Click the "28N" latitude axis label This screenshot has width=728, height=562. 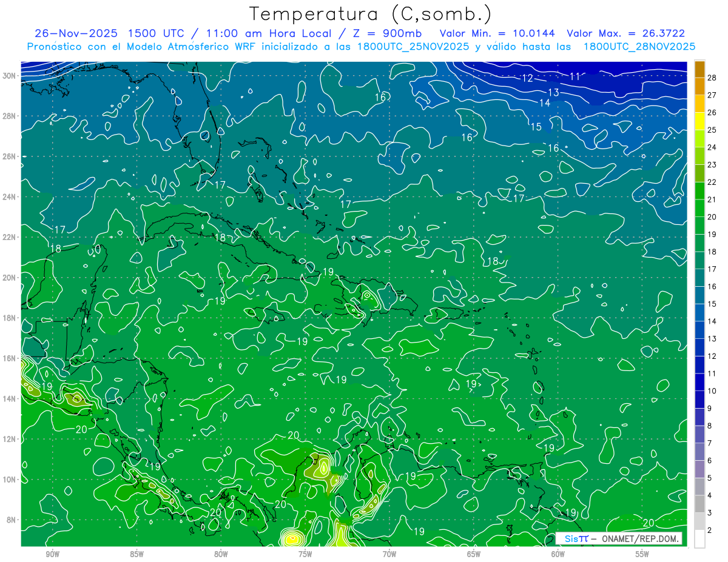tap(9, 116)
